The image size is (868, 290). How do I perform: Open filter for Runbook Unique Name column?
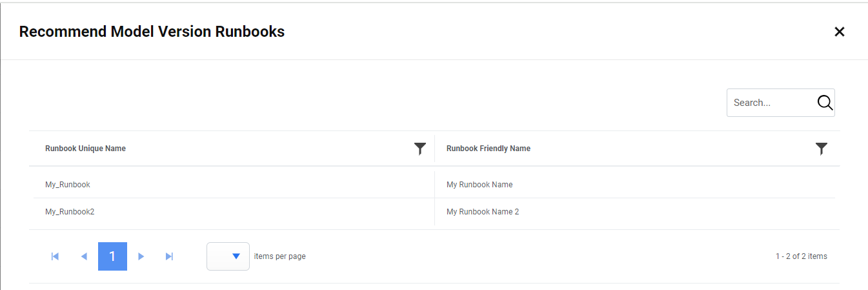[419, 149]
